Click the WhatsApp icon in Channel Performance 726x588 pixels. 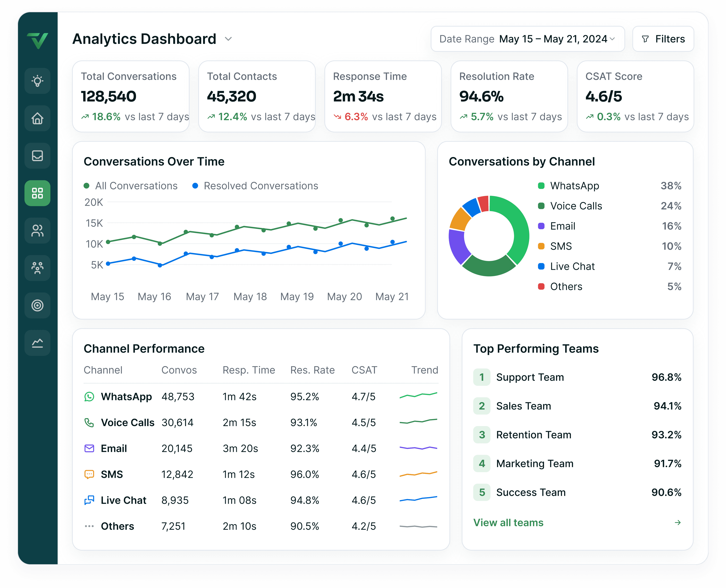[x=89, y=397]
